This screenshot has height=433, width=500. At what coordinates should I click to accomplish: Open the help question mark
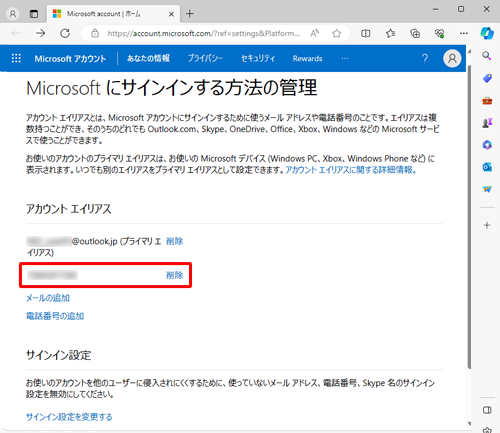coord(425,59)
